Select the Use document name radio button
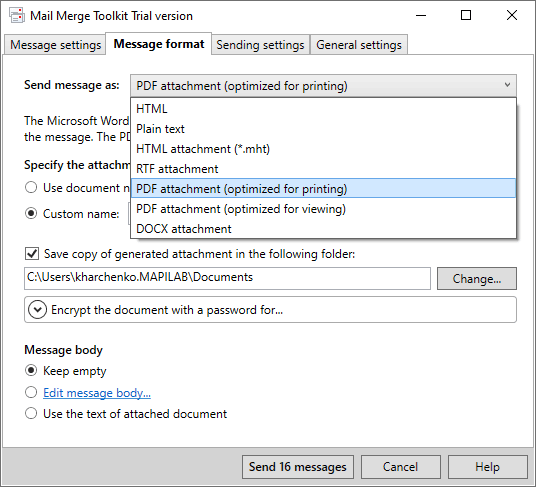This screenshot has height=487, width=536. pos(31,188)
